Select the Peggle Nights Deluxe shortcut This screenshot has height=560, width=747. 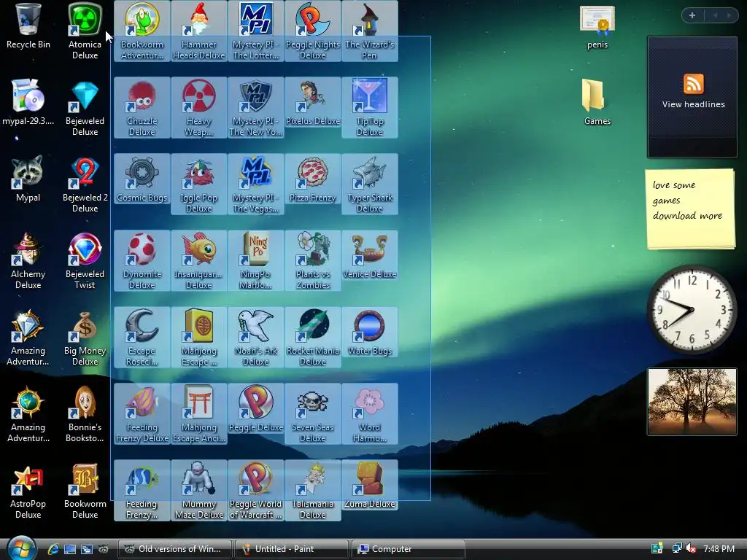pyautogui.click(x=312, y=31)
